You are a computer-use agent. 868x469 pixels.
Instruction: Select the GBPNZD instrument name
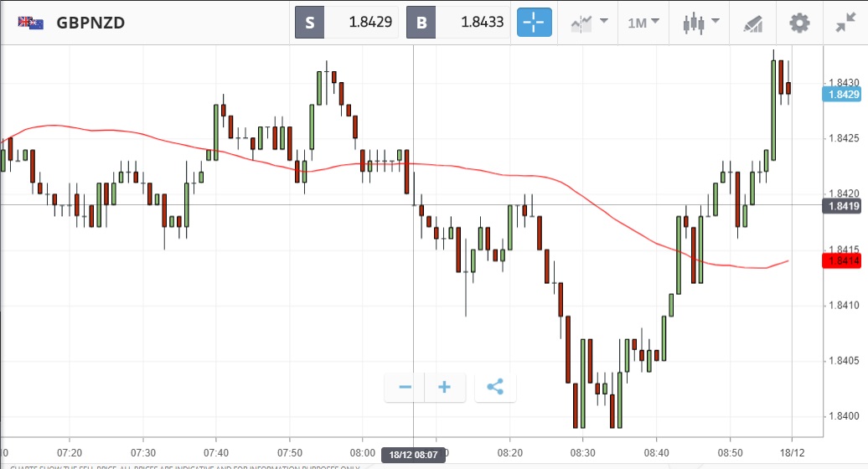click(90, 23)
